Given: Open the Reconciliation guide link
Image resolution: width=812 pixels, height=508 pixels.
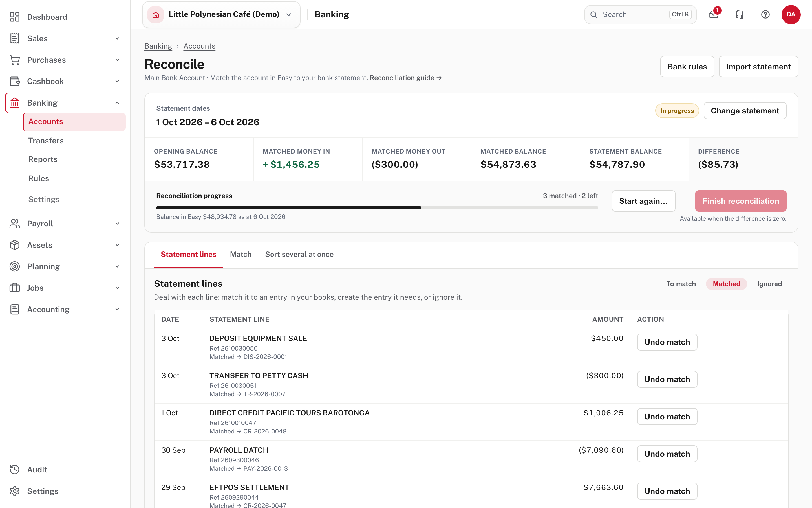Looking at the screenshot, I should click(x=406, y=78).
